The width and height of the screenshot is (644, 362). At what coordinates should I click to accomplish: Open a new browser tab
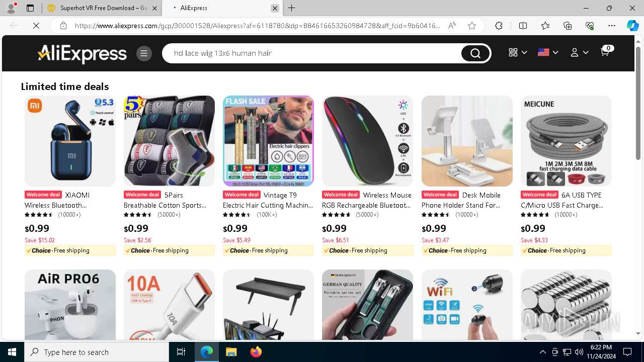292,8
